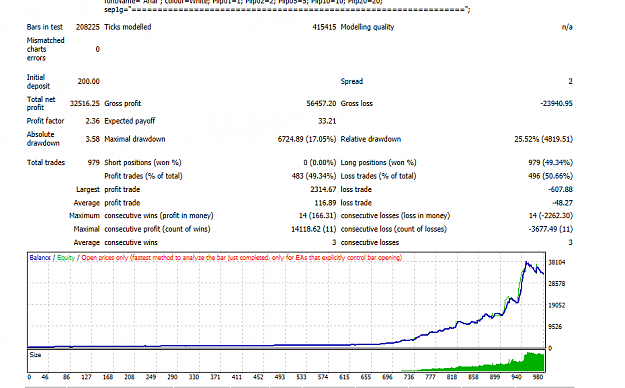625x388 pixels.
Task: Click average loss trade value -48.27
Action: tap(562, 203)
